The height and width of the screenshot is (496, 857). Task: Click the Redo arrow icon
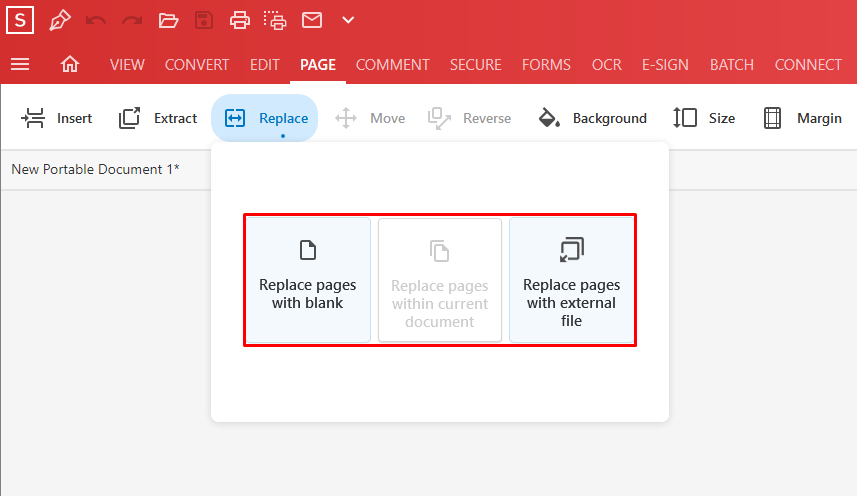tap(132, 21)
